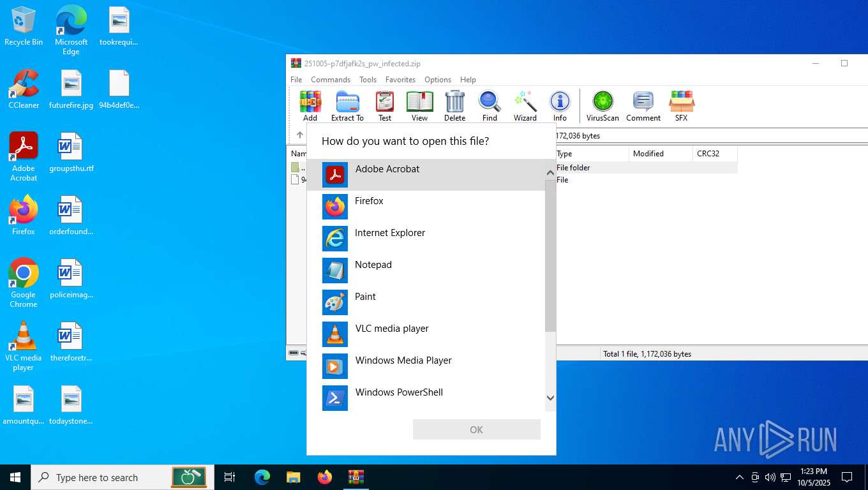Screen dimensions: 868x490
Task: Select the orderfound... document on desktop
Action: click(x=71, y=216)
